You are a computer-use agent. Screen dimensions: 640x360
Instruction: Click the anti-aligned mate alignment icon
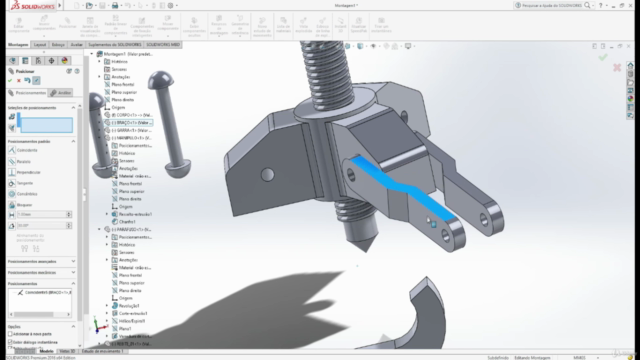coord(36,248)
